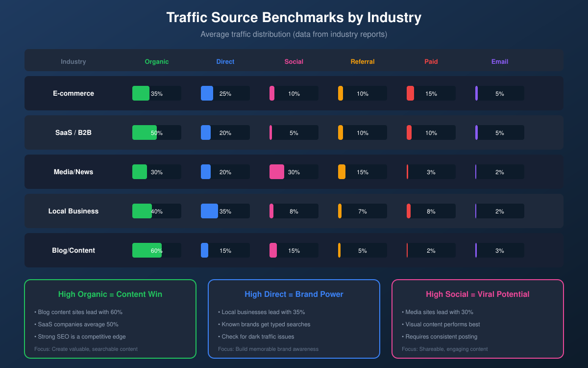This screenshot has width=588, height=368.
Task: Select the Paid column header
Action: coord(431,61)
